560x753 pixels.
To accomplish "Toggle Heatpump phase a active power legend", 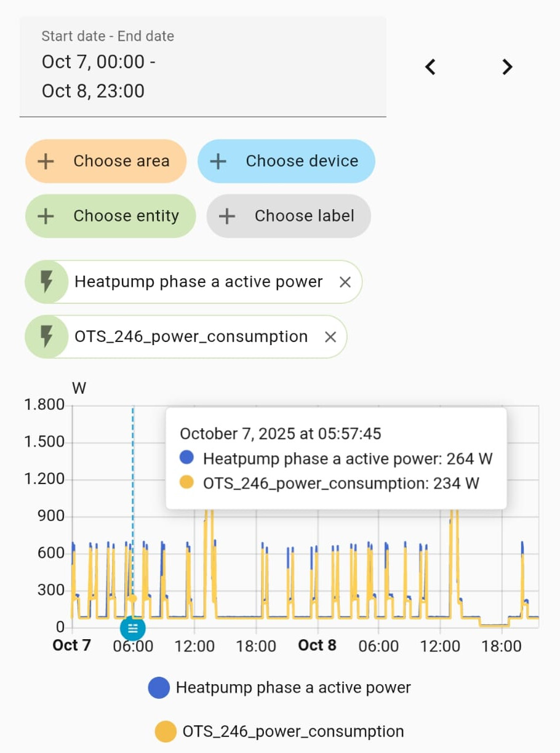I will point(293,687).
